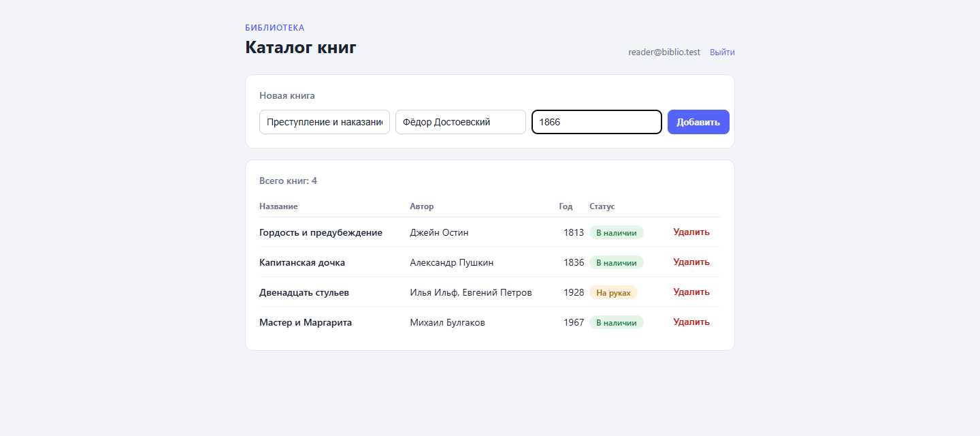Click the Каталог книг heading
Image resolution: width=980 pixels, height=436 pixels.
tap(301, 48)
